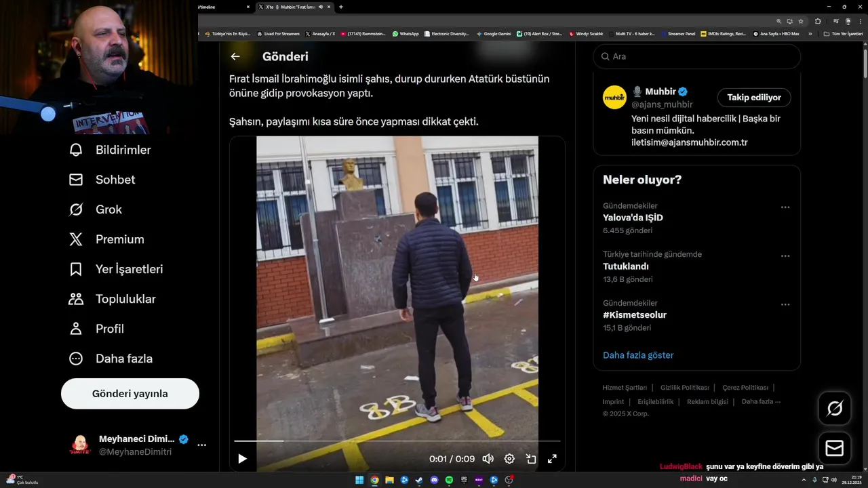
Task: Play the video
Action: coord(242,459)
